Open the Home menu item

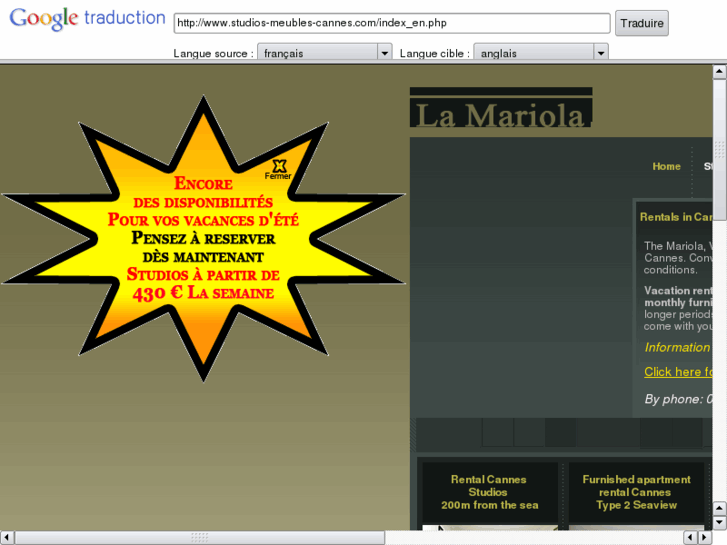click(x=666, y=166)
